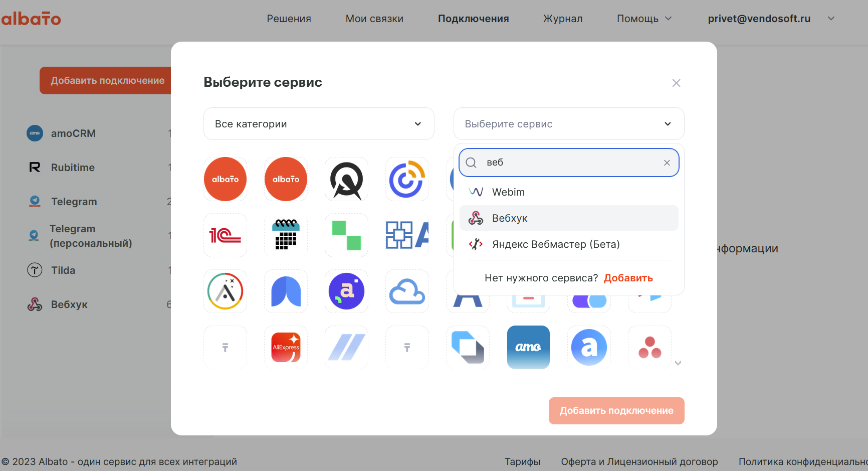Choose the AliExpress service icon
This screenshot has height=471, width=868.
[286, 348]
